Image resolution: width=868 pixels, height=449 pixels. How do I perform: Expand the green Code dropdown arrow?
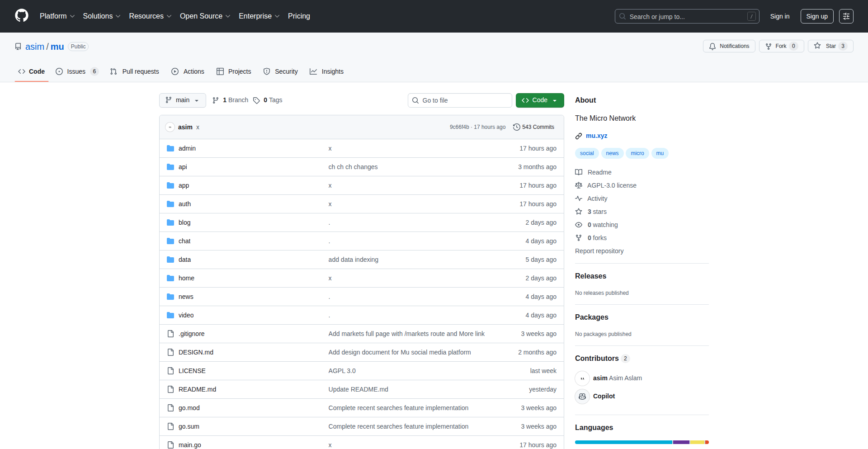[555, 100]
